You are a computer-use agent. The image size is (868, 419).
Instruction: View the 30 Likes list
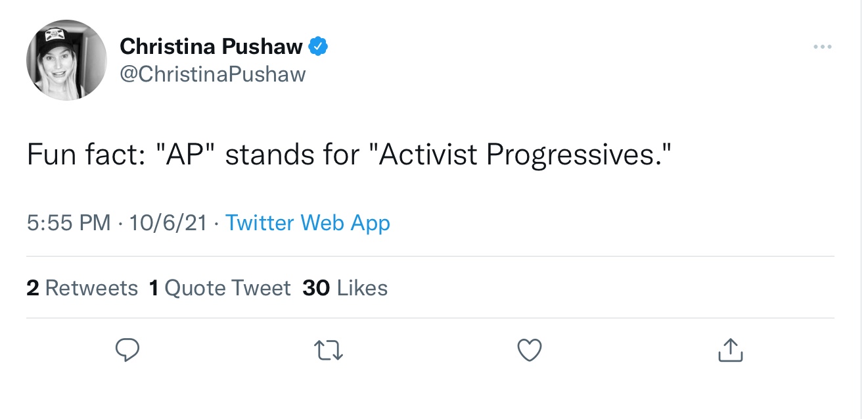345,288
